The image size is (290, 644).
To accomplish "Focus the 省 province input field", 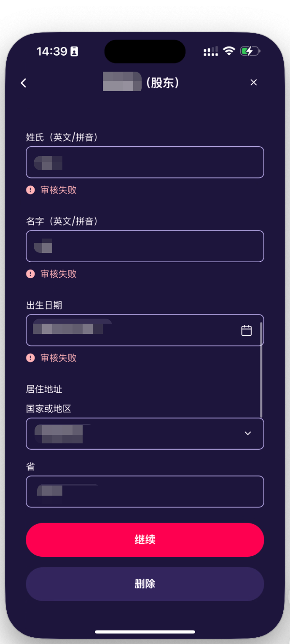I will tap(145, 491).
